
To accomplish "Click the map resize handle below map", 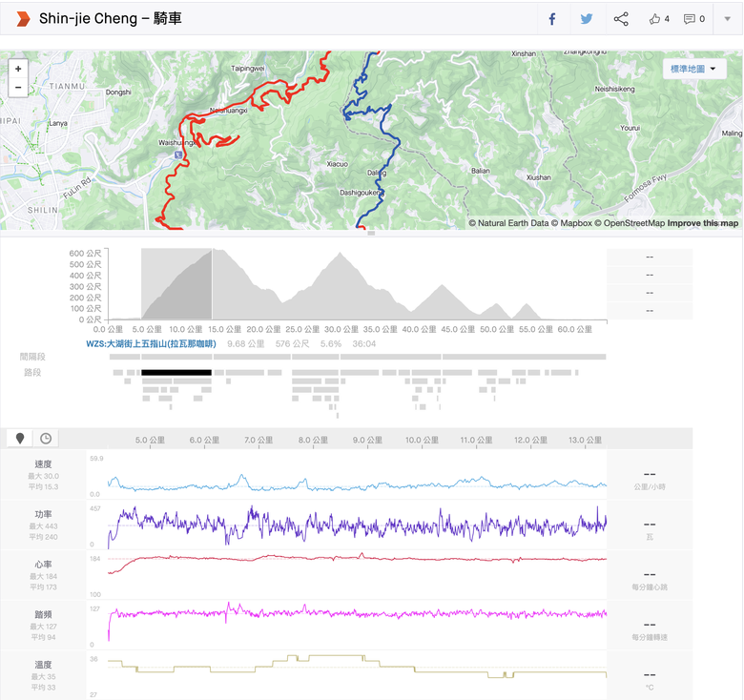I will click(372, 234).
